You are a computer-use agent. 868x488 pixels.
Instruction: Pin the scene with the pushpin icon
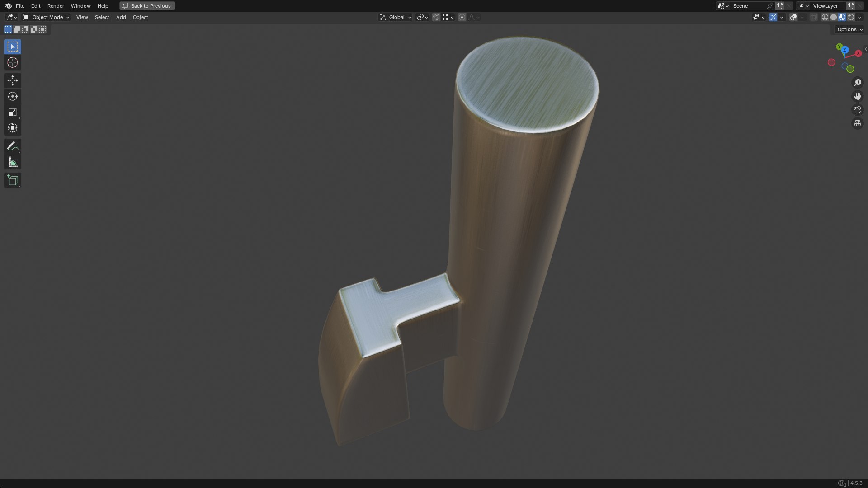[x=769, y=6]
